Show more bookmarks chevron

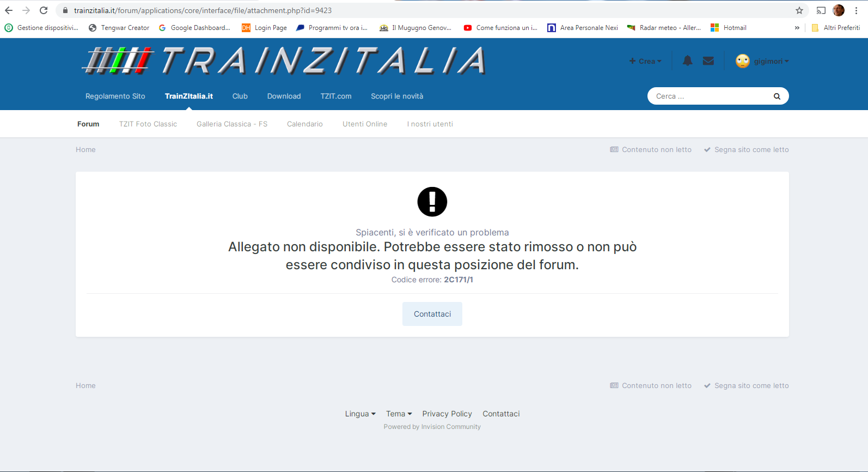(x=797, y=28)
